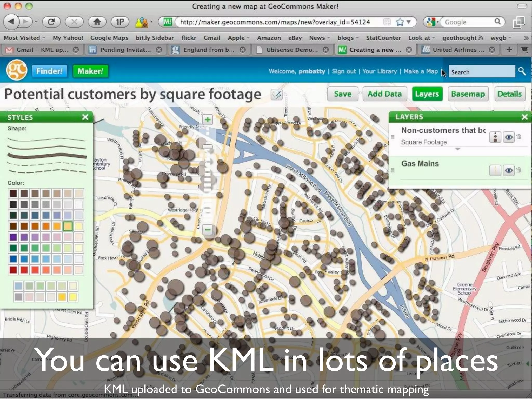Reload the page with the refresh button
Image resolution: width=532 pixels, height=399 pixels.
point(51,22)
